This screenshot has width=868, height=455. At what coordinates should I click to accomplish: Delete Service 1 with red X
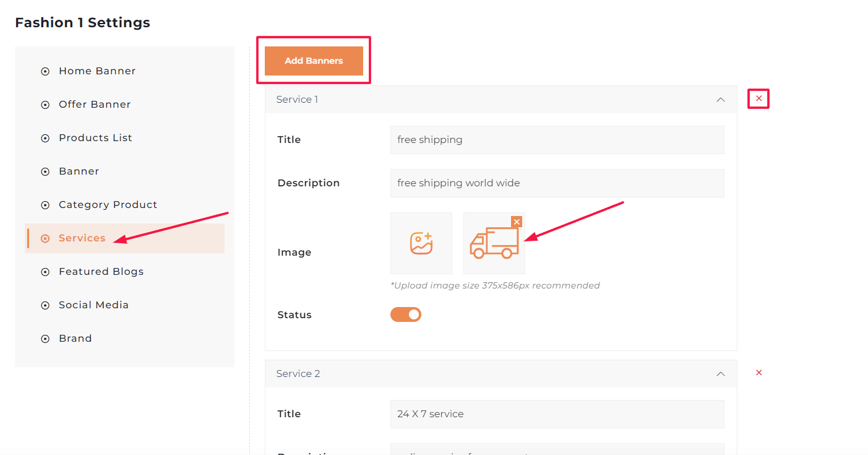(x=758, y=98)
